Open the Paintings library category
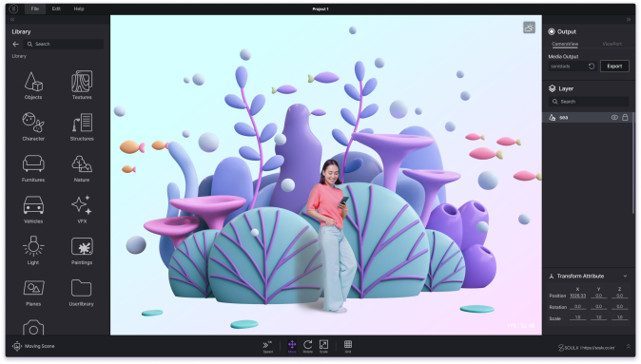Image resolution: width=641 pixels, height=364 pixels. click(82, 251)
